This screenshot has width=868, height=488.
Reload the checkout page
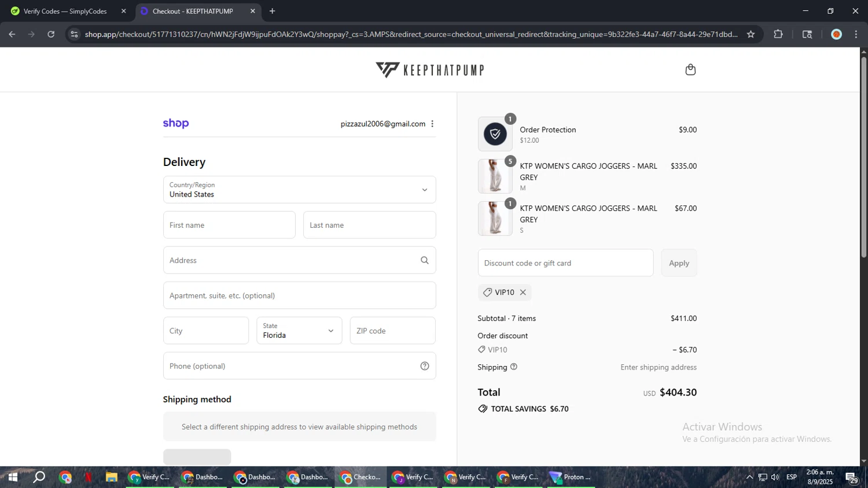(51, 34)
